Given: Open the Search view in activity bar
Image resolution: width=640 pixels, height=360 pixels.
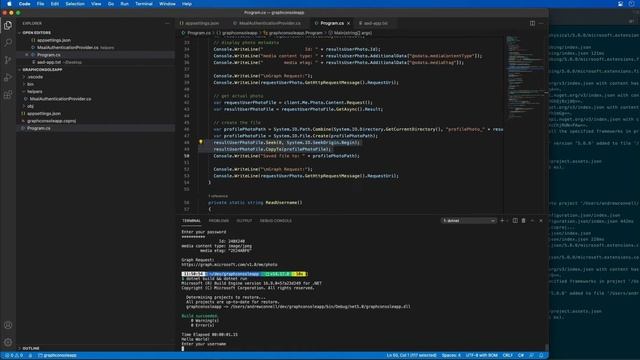Looking at the screenshot, I should click(8, 42).
